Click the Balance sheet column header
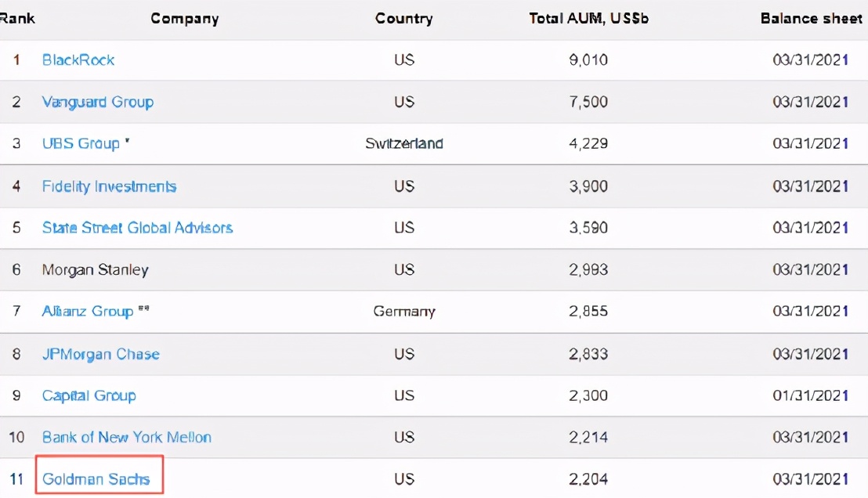Image resolution: width=868 pixels, height=498 pixels. 811,18
